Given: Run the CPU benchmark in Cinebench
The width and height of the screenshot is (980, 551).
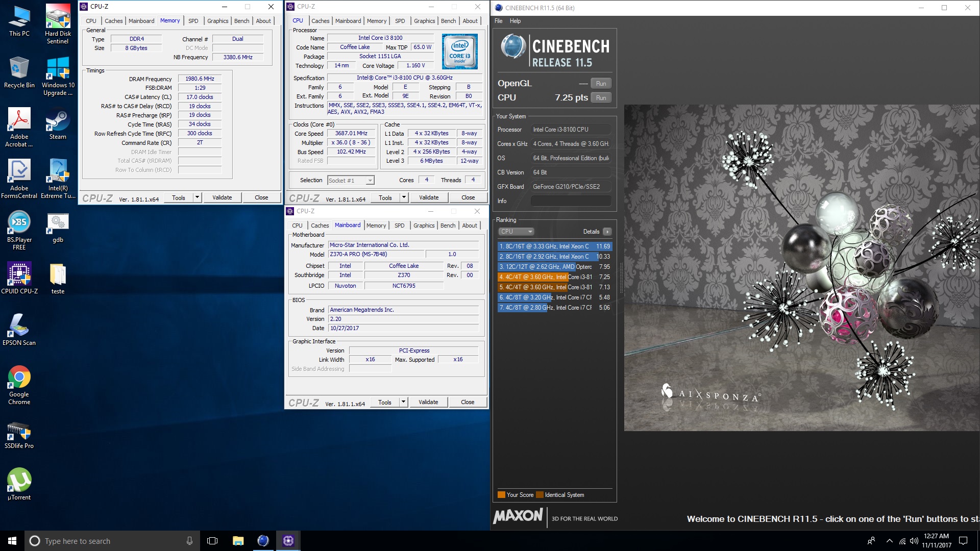Looking at the screenshot, I should click(x=601, y=98).
